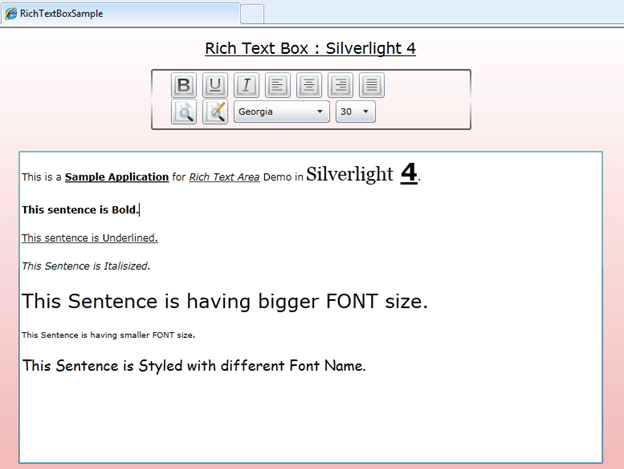Click the italic 'Rich Text Area' text

224,177
